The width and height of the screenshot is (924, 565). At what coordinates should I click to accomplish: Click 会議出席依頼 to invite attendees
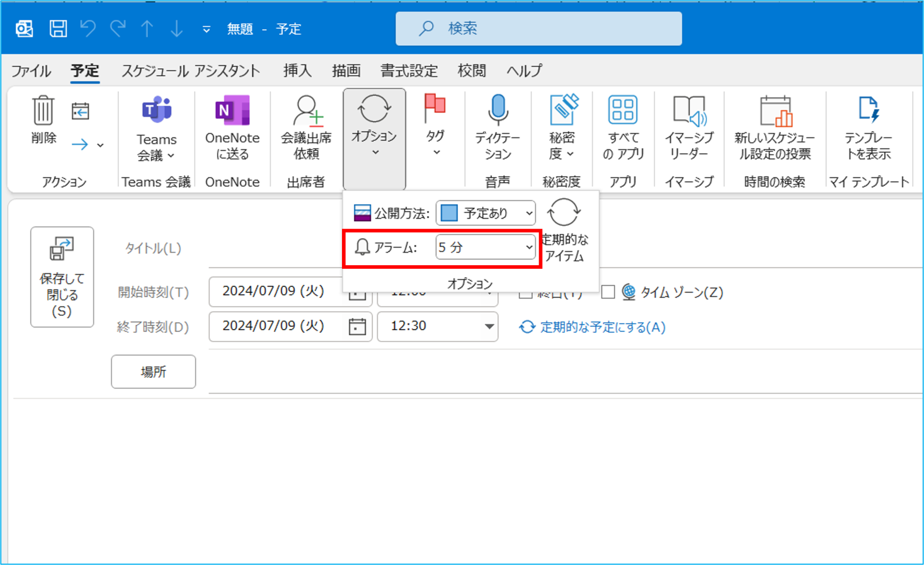[306, 128]
